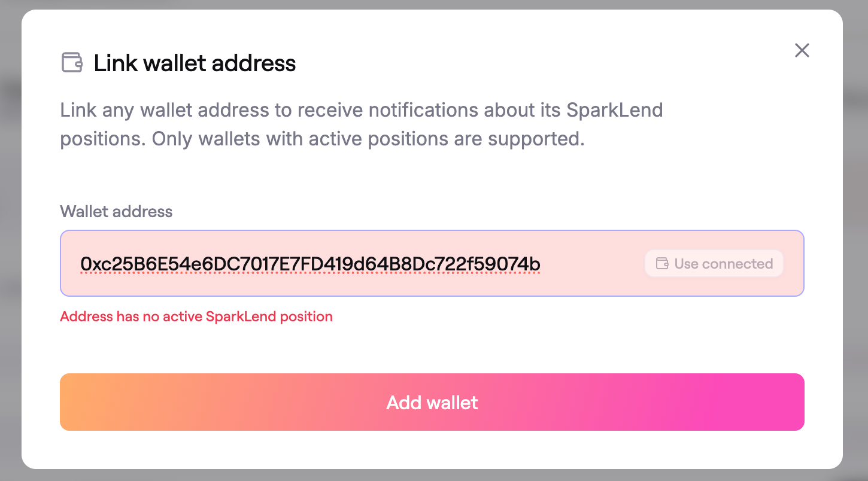Click the wallet icon beside the dialog title
Image resolution: width=868 pixels, height=481 pixels.
72,63
